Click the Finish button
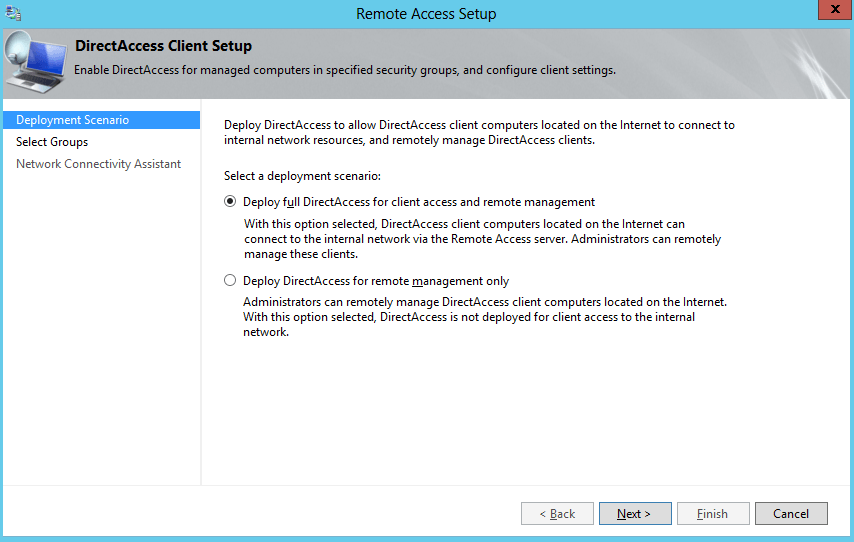 coord(713,514)
